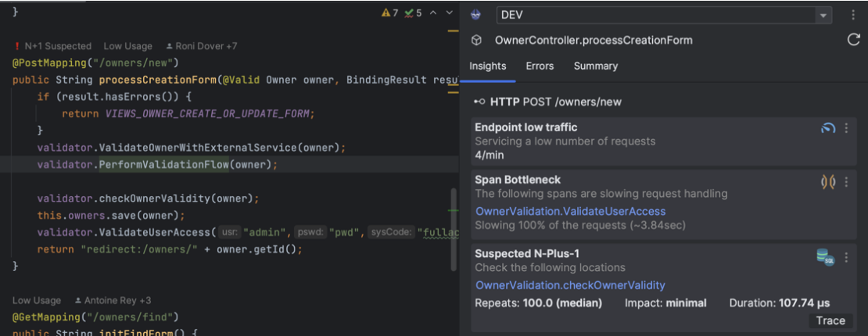Image resolution: width=868 pixels, height=336 pixels.
Task: Refresh the OwnerController.processCreationForm insights
Action: (853, 40)
